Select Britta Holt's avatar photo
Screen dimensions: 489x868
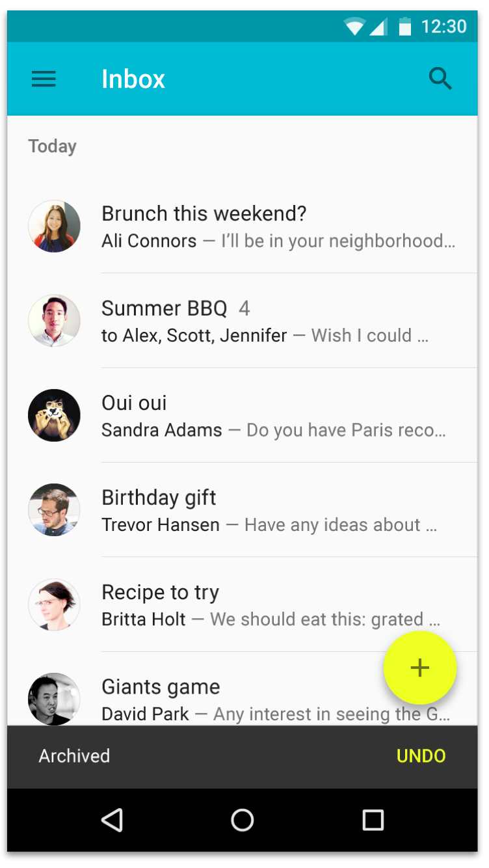[x=54, y=605]
